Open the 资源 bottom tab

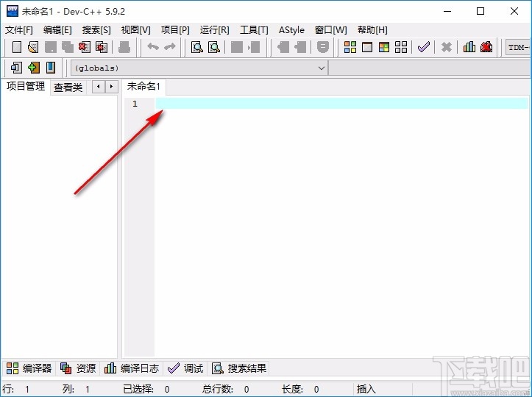[x=78, y=368]
